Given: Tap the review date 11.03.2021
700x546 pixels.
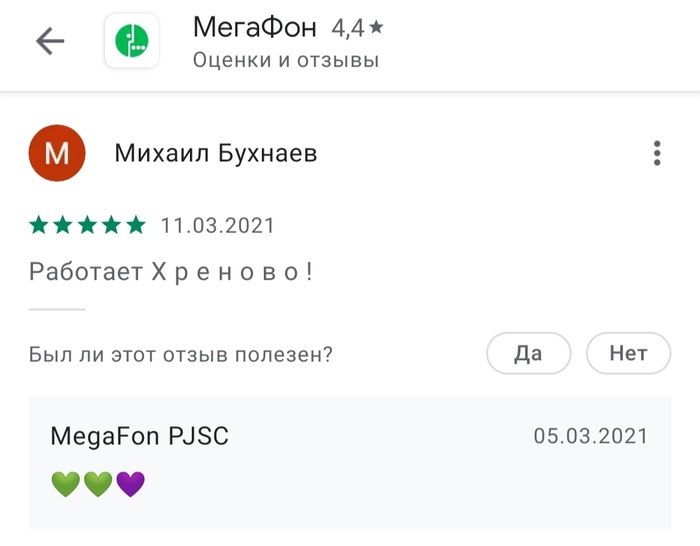Looking at the screenshot, I should point(217,225).
